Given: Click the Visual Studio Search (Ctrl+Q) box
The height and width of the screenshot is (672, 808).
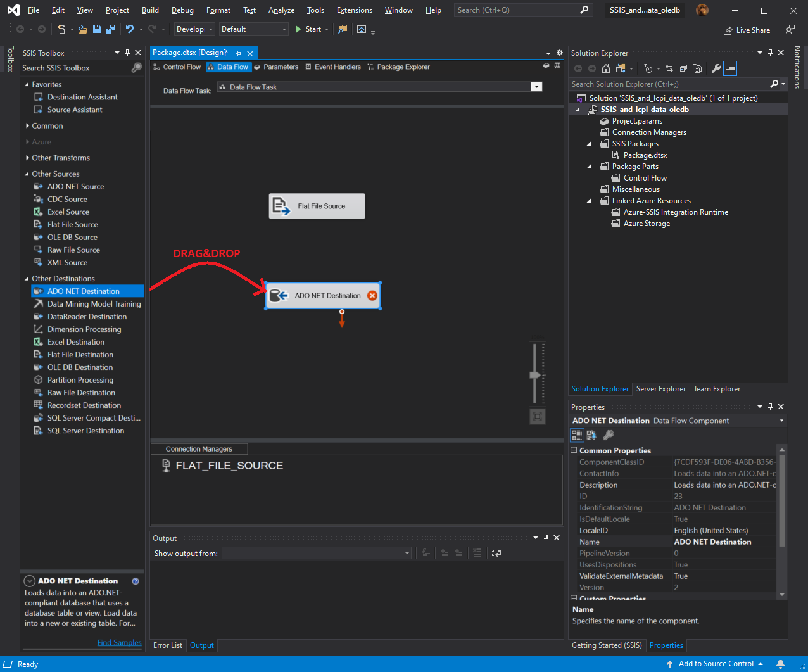Looking at the screenshot, I should pos(523,10).
